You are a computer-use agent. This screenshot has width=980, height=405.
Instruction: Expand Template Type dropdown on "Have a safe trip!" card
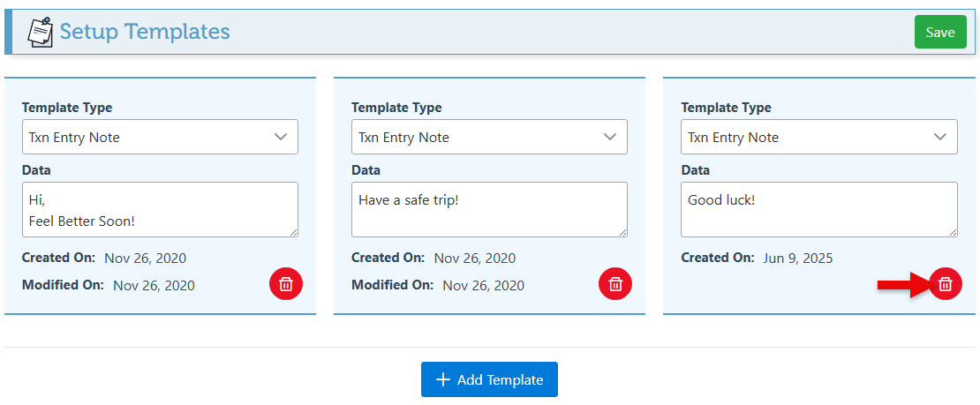489,137
